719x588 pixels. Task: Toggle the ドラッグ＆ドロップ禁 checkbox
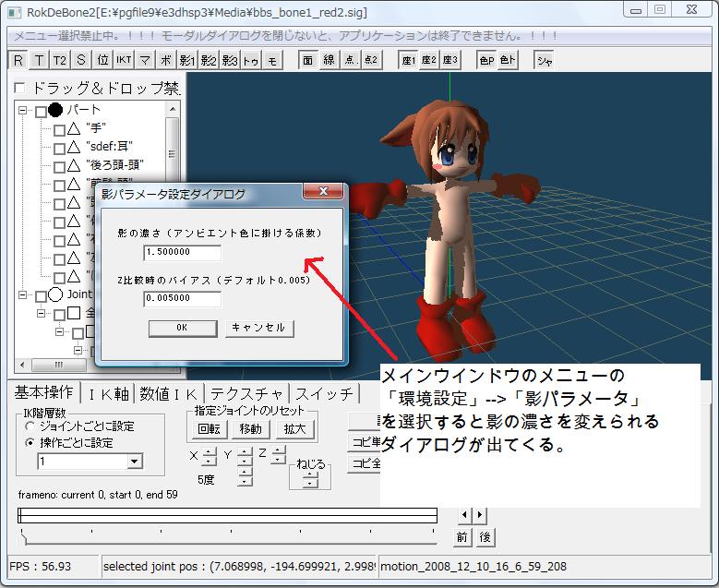[x=21, y=89]
